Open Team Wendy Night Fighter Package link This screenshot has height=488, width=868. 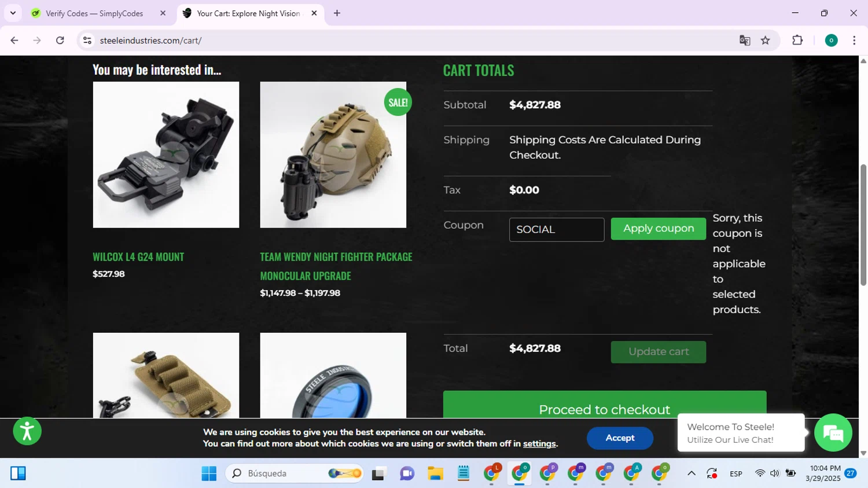click(336, 266)
